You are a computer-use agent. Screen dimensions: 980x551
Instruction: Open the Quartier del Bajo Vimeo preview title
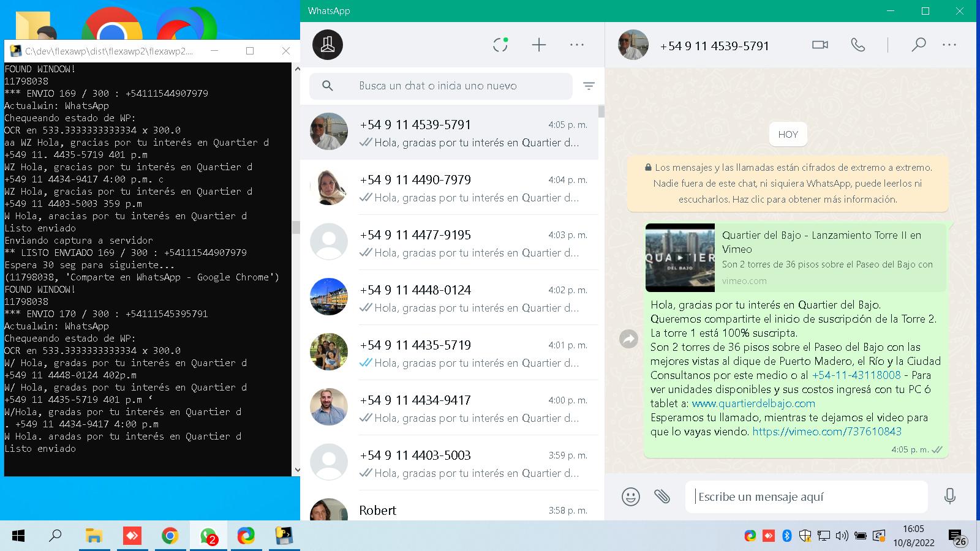[x=821, y=242]
